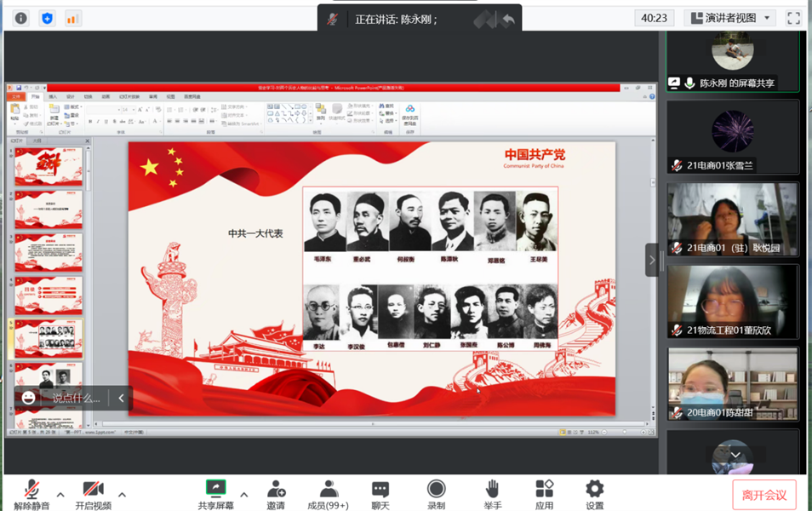Start recording with 录制

[436, 493]
